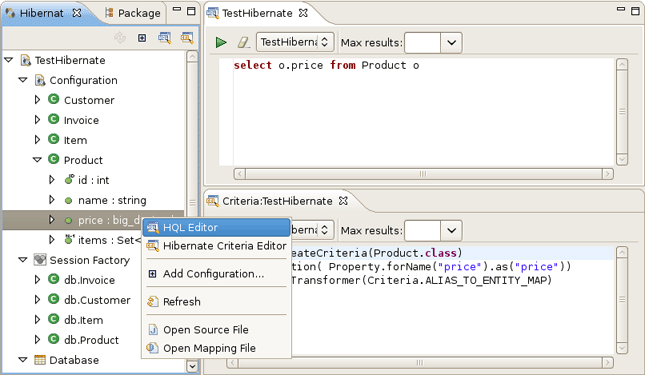Image resolution: width=645 pixels, height=375 pixels.
Task: Click the line containing Criteria.ALIAS_TO_ENTITY_MAP
Action: (x=421, y=280)
